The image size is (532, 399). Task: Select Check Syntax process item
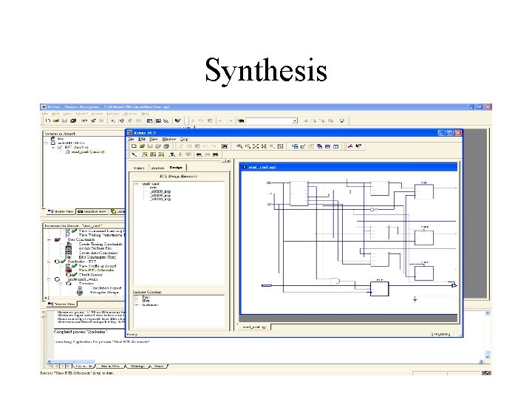(90, 275)
